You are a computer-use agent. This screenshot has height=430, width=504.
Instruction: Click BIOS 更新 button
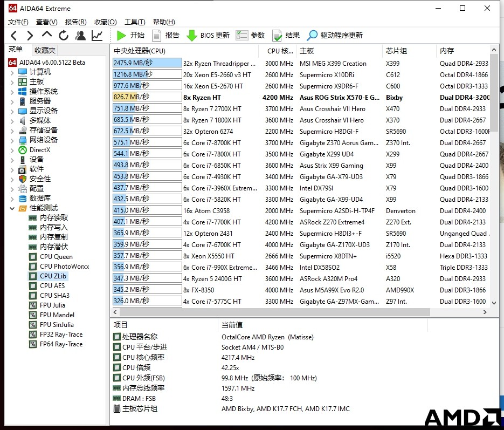[x=208, y=36]
